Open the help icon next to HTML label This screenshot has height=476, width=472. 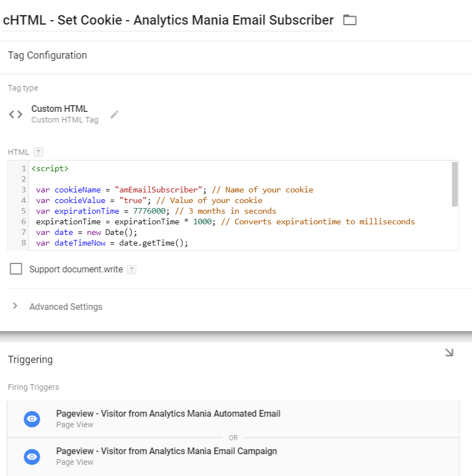[38, 152]
